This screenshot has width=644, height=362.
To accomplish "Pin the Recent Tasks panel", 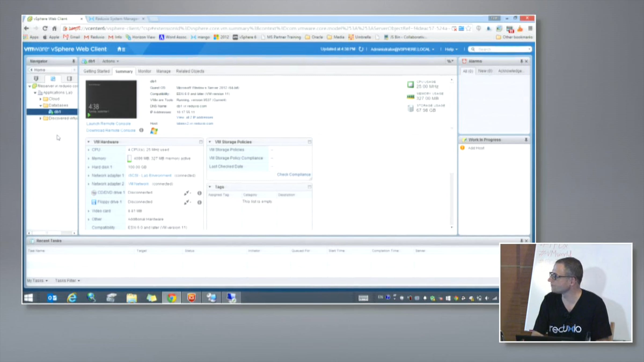I will click(x=521, y=241).
